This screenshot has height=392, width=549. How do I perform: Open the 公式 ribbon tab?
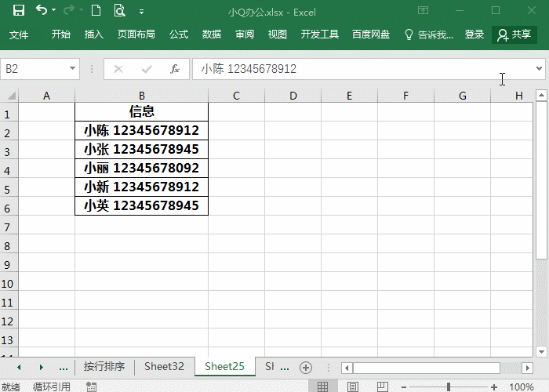point(179,34)
